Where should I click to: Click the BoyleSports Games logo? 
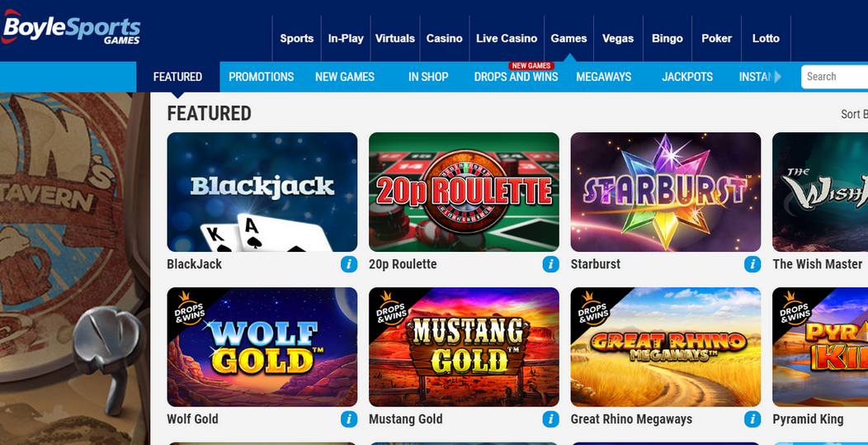[x=71, y=28]
